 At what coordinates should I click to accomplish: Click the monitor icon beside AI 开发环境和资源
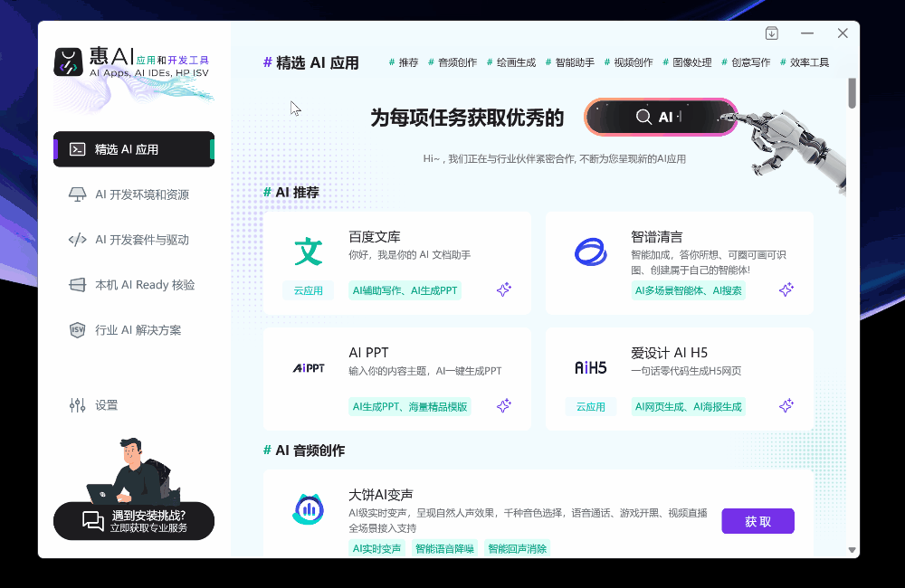(x=77, y=194)
